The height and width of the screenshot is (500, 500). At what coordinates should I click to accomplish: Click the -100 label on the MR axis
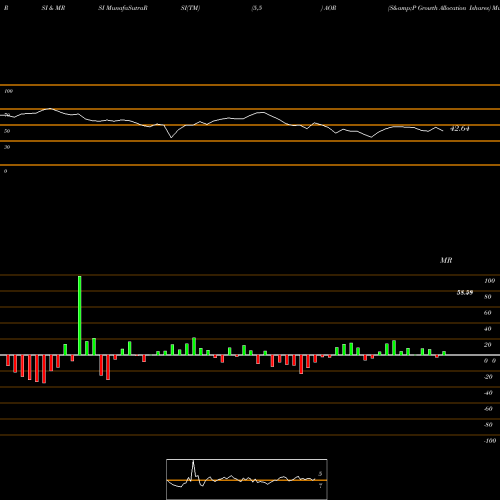pos(490,441)
